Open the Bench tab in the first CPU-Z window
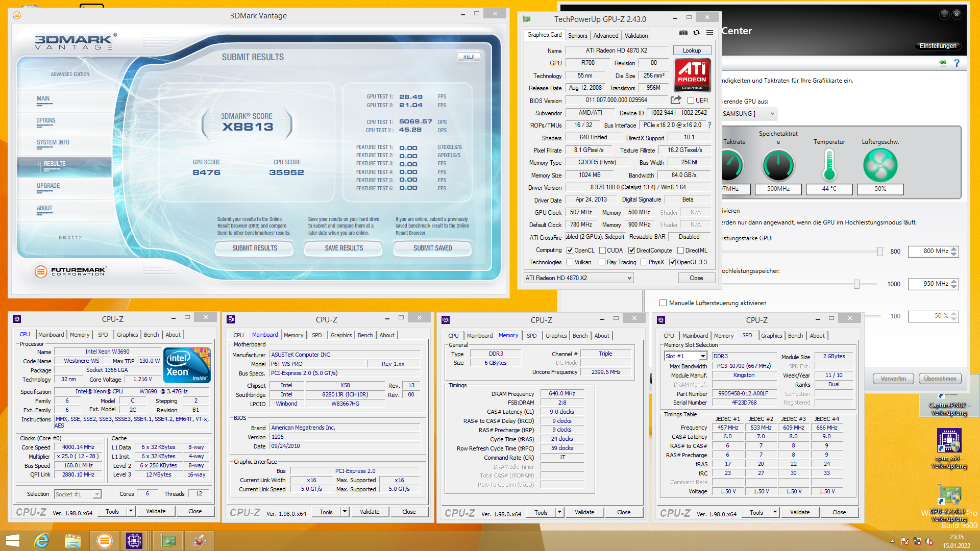980x551 pixels. click(x=151, y=335)
